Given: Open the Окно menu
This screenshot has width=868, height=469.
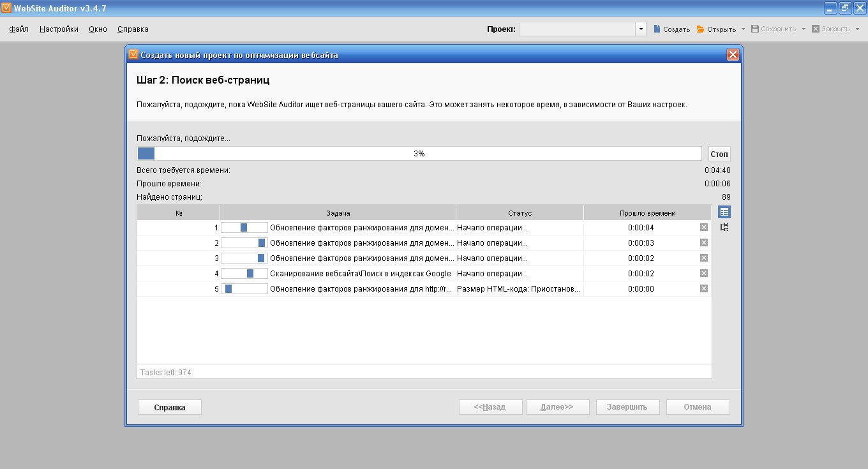Looking at the screenshot, I should [x=98, y=29].
